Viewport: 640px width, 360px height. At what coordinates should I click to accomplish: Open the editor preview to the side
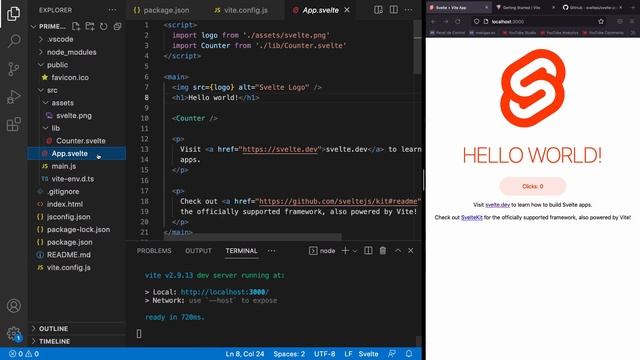(378, 10)
